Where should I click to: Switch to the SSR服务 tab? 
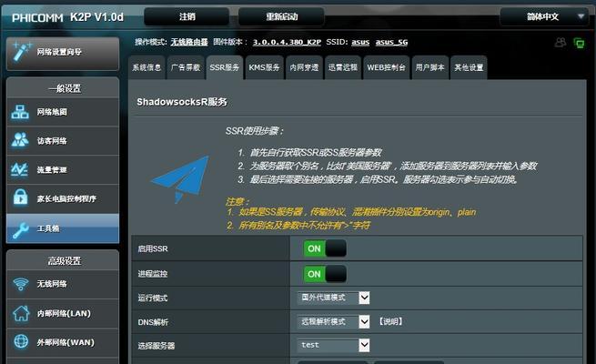pos(225,67)
